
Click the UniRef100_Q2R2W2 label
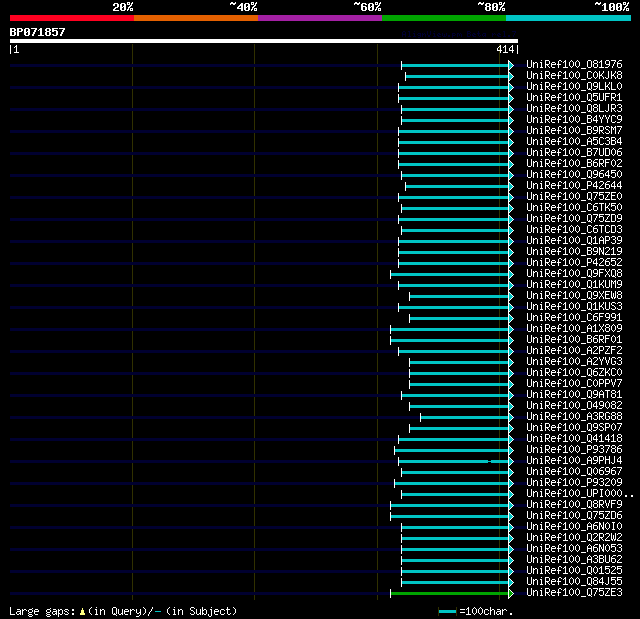[574, 538]
